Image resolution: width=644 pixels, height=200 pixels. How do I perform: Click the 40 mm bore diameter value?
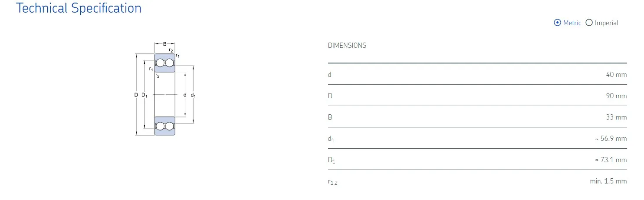click(616, 74)
